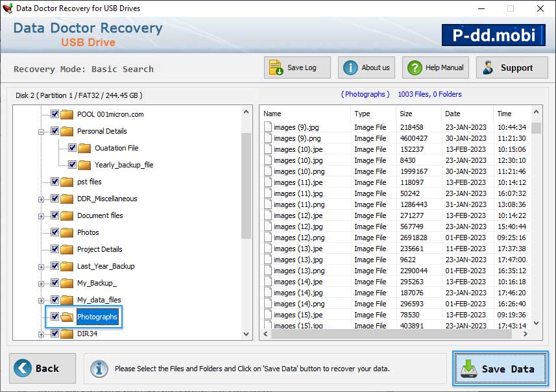556x392 pixels.
Task: Uncheck the POOL 001micron.com checkbox
Action: pyautogui.click(x=54, y=114)
